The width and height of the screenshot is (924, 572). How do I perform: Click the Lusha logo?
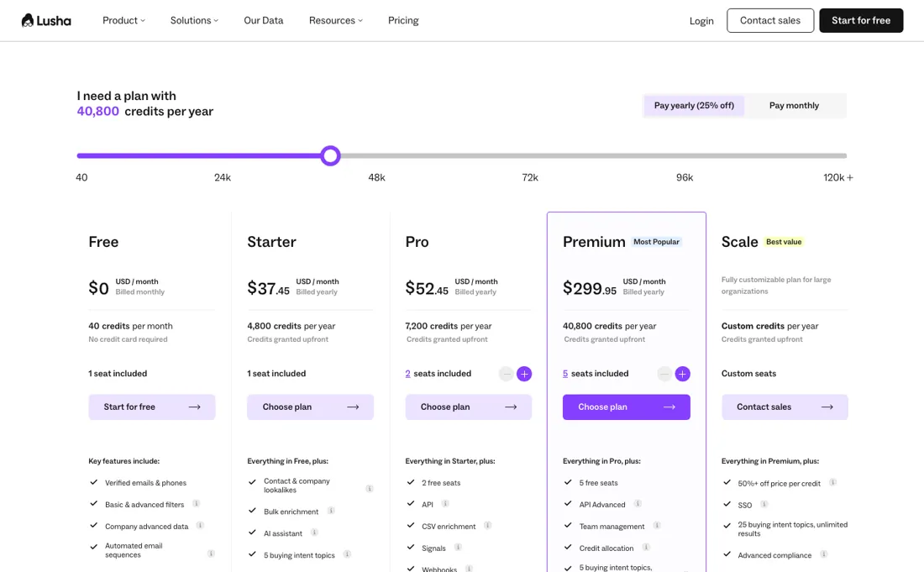46,21
